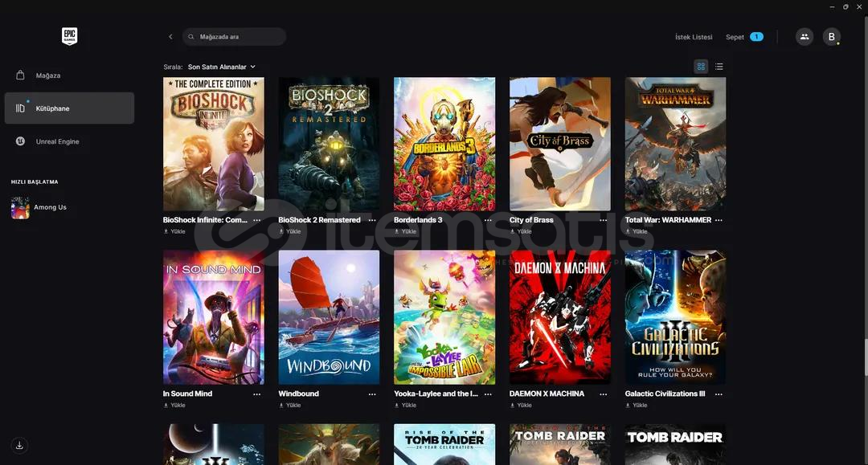This screenshot has height=465, width=868.
Task: Click Yükle under DAEMON X MACHINA
Action: [x=521, y=406]
